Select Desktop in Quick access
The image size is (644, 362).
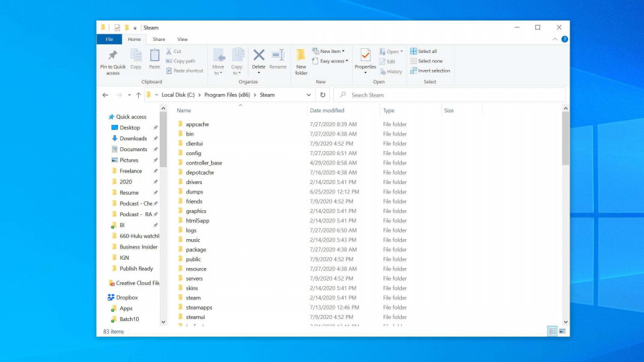(129, 128)
